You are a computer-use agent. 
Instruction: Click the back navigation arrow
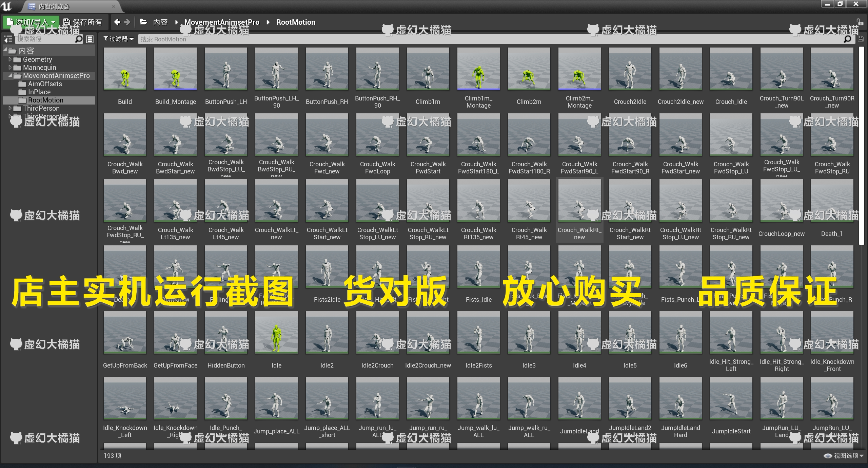point(117,22)
